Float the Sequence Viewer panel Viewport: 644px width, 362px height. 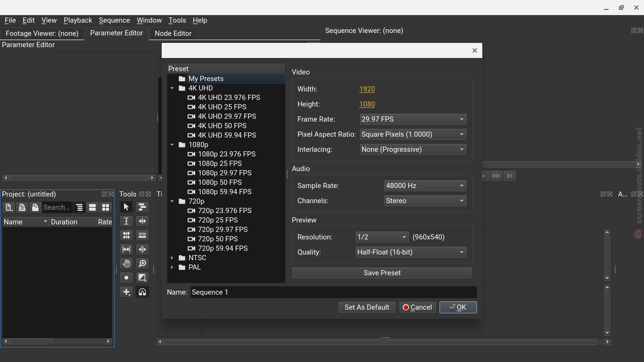(634, 30)
